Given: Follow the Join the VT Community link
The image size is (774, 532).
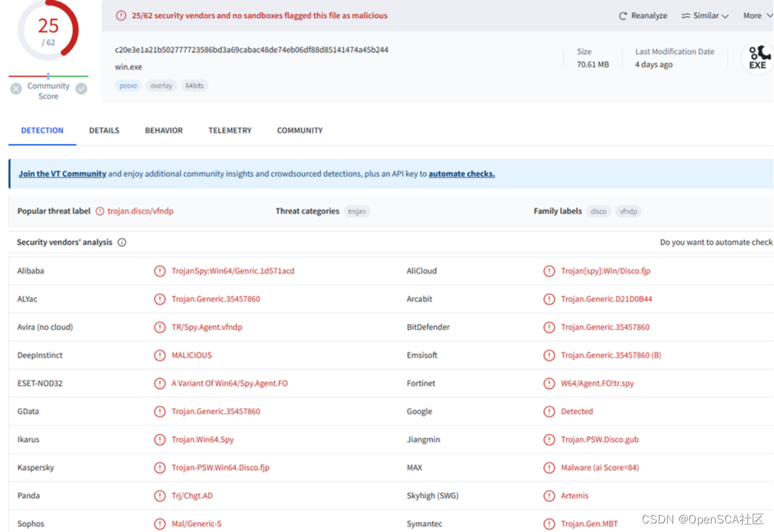Looking at the screenshot, I should [62, 173].
